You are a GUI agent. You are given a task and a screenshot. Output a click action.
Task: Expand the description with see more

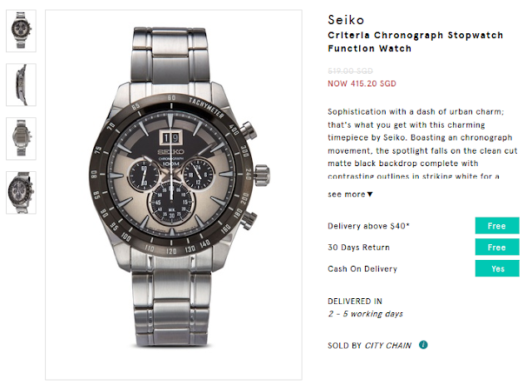point(350,194)
